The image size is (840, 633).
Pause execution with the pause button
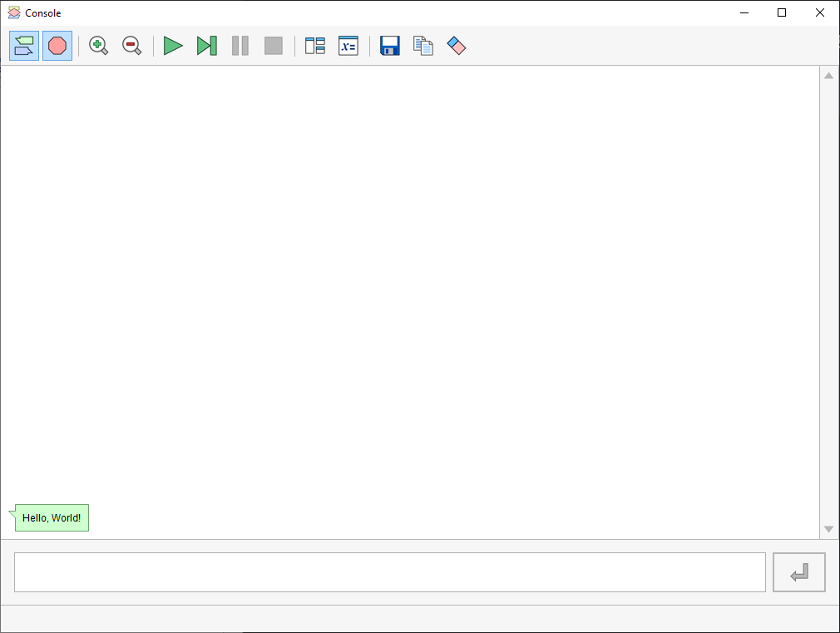[240, 46]
